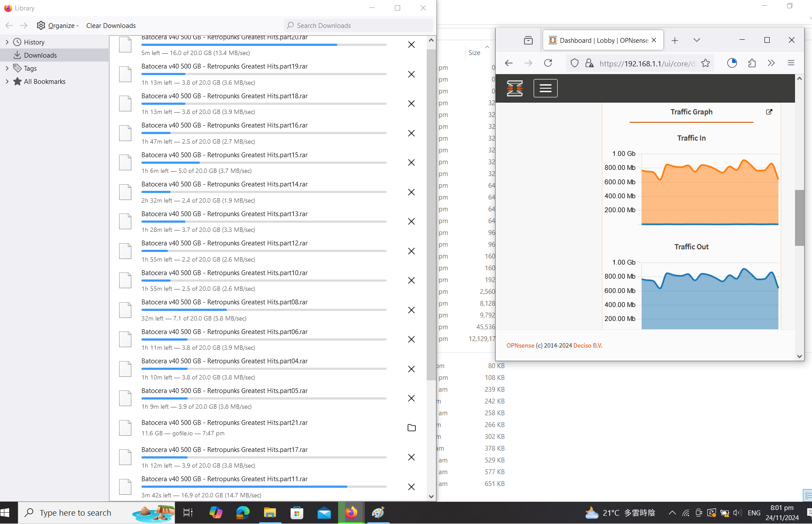The height and width of the screenshot is (524, 812).
Task: Cancel download of part14.rar
Action: tap(411, 192)
